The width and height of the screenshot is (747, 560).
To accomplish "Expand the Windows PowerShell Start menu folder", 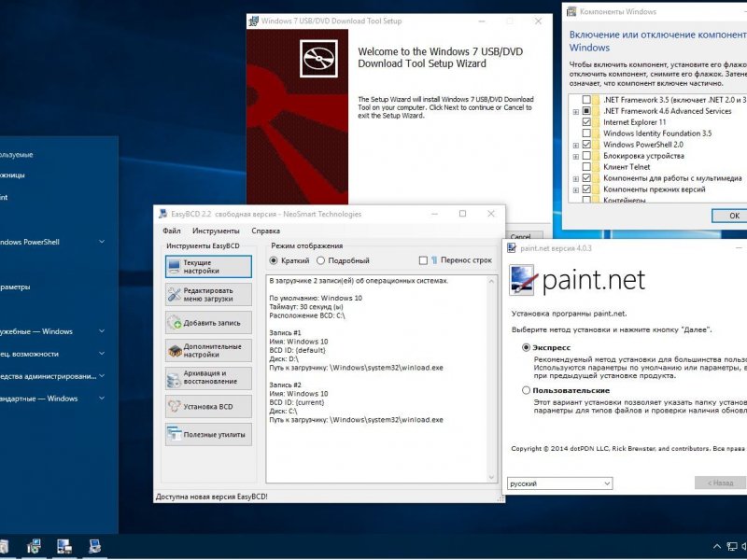I will tap(102, 242).
